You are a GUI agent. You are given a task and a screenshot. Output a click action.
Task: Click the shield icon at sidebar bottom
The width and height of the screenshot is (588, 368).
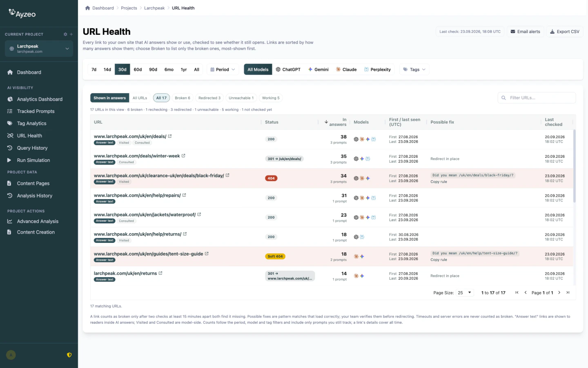[x=69, y=355]
